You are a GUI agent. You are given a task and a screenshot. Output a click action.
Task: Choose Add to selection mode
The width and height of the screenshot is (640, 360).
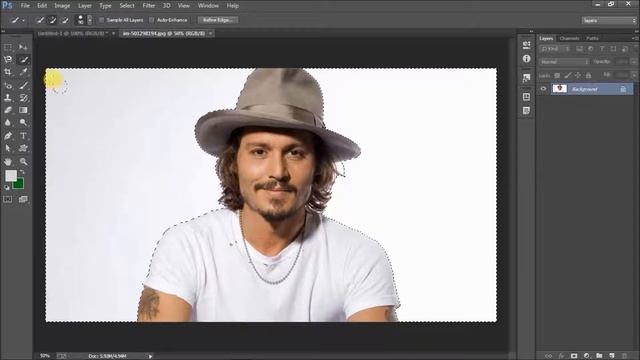click(52, 20)
